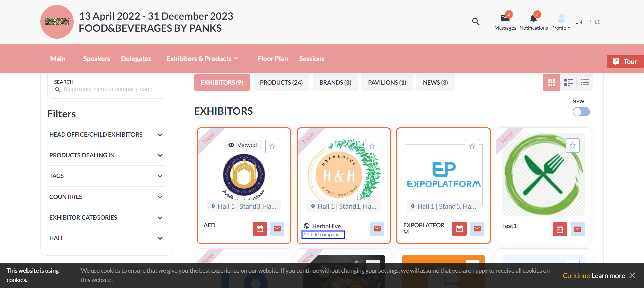The image size is (644, 288).
Task: Open the EXPOPLATFORM exhibitor logo
Action: click(x=443, y=174)
